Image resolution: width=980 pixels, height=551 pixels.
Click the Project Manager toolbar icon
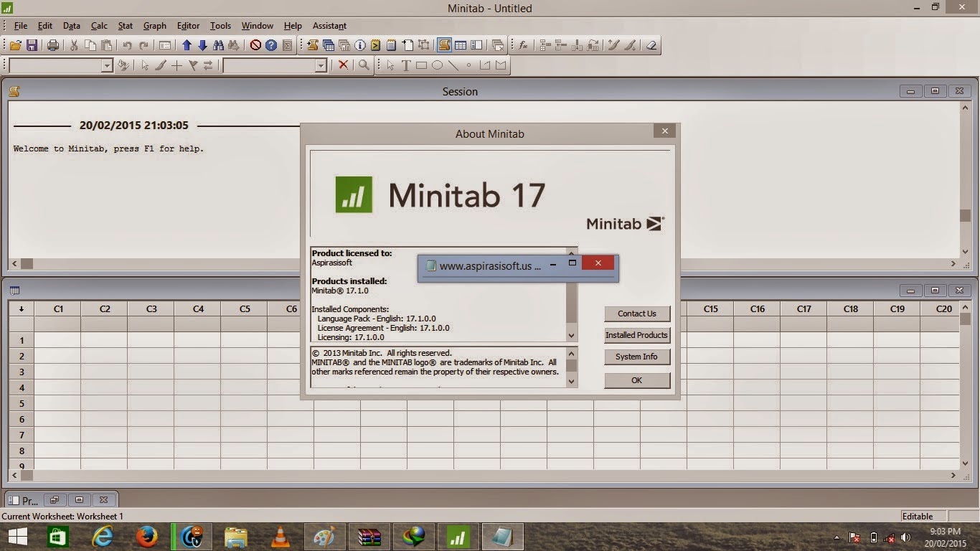point(476,45)
